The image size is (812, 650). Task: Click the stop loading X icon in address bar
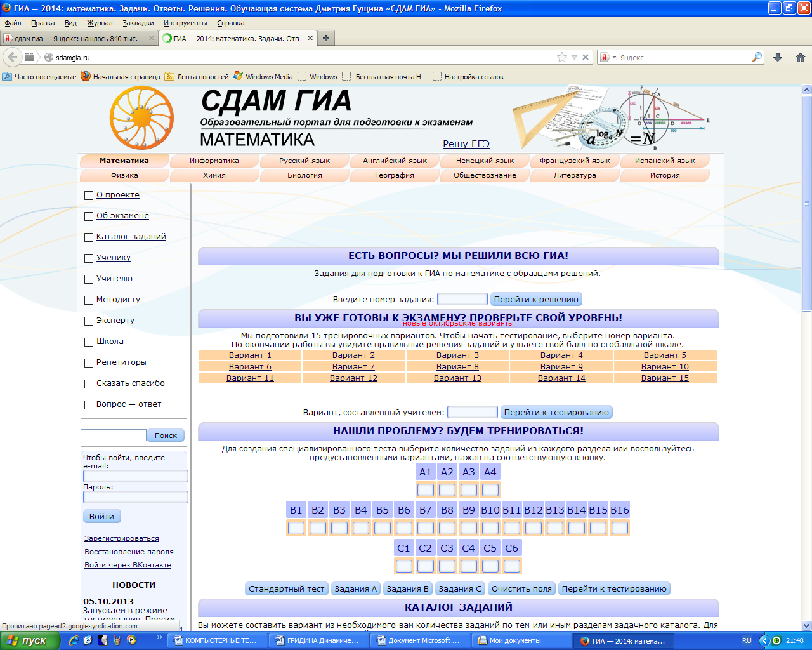pyautogui.click(x=586, y=57)
